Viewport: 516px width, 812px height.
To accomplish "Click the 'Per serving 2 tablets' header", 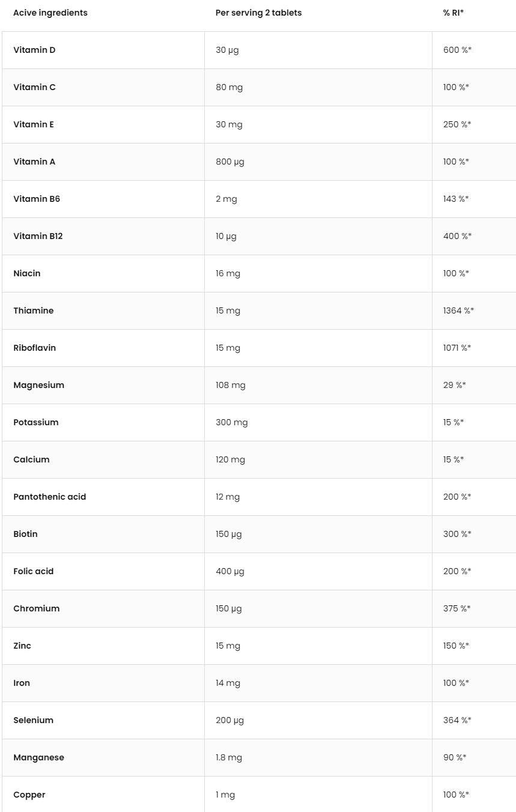I will coord(258,13).
